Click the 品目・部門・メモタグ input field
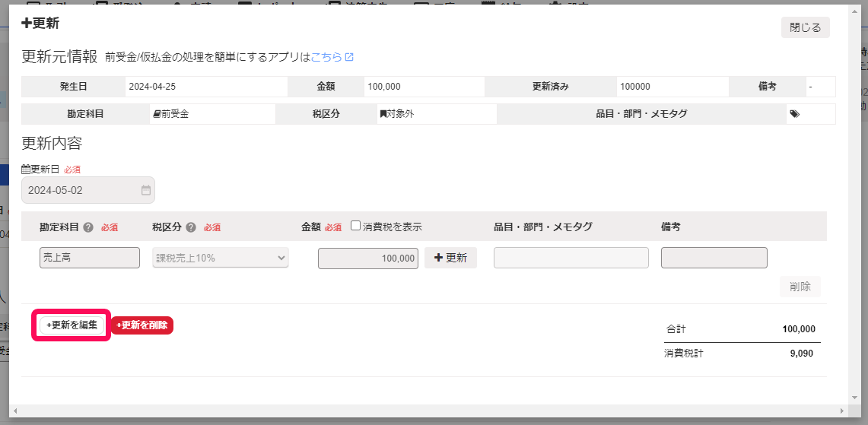Viewport: 868px width, 425px height. [x=571, y=258]
